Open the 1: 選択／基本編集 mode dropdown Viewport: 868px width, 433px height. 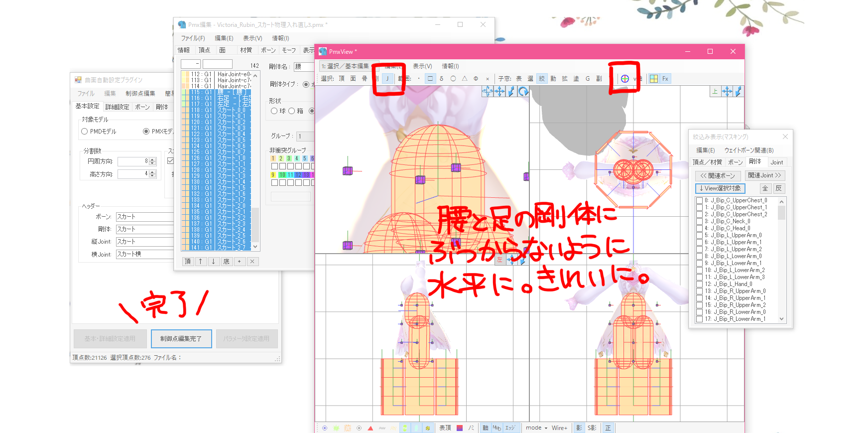coord(349,66)
